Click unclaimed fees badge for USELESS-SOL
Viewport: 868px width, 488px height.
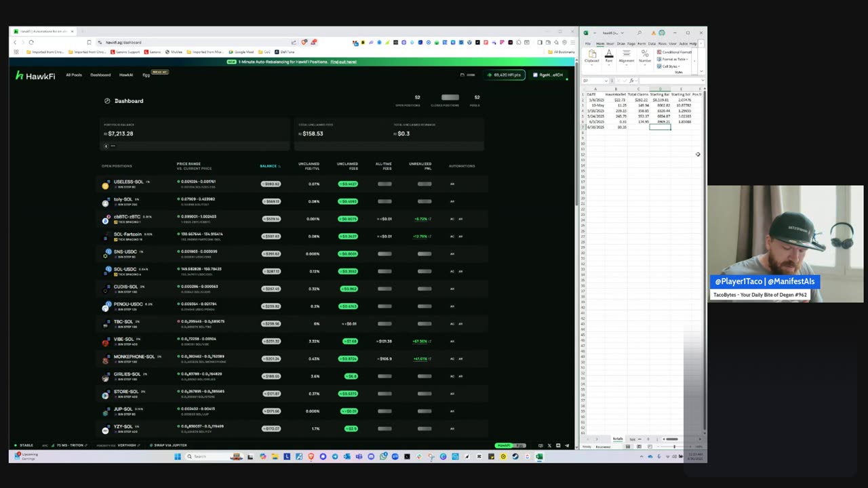point(348,184)
